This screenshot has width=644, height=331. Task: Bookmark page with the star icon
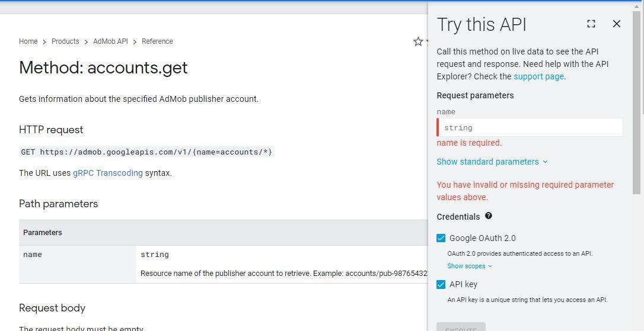[418, 41]
